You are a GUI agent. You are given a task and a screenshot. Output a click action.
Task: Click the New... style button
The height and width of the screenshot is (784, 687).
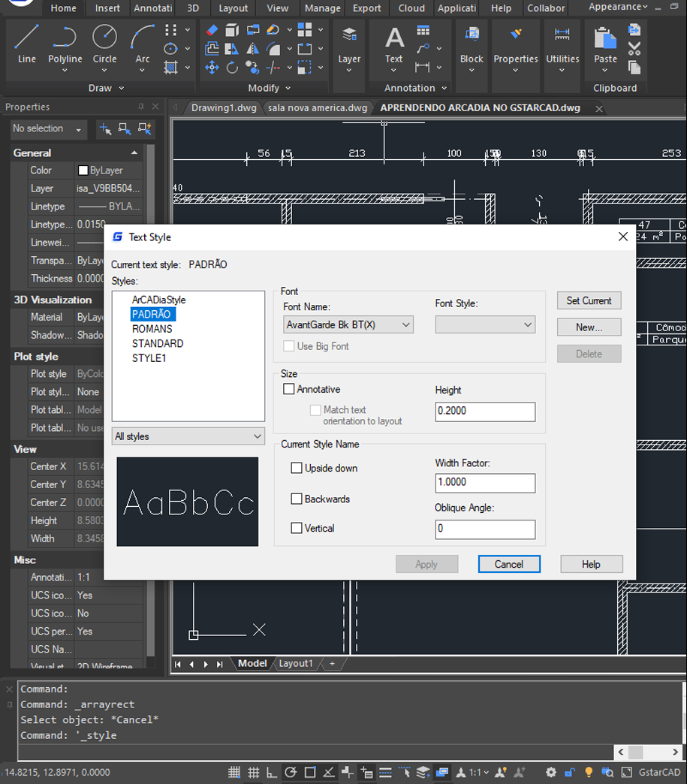(x=589, y=327)
